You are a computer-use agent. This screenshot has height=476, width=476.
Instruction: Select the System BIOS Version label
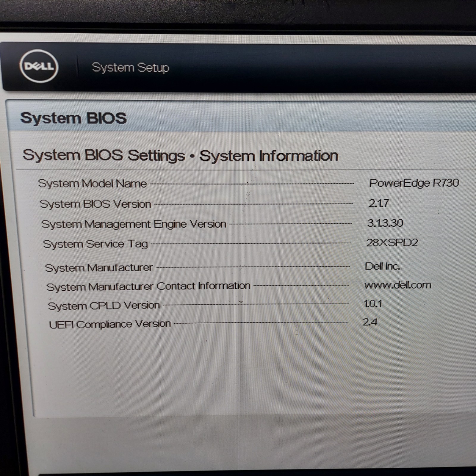[x=95, y=204]
